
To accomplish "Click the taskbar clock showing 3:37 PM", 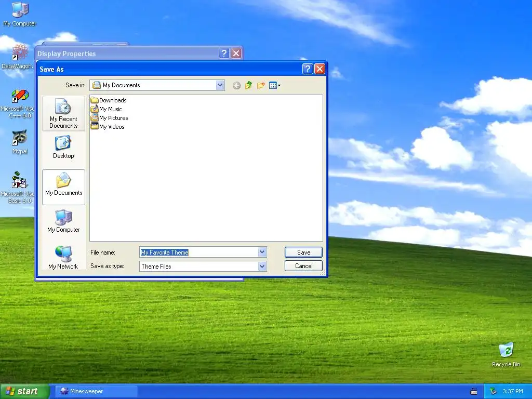I will coord(513,391).
